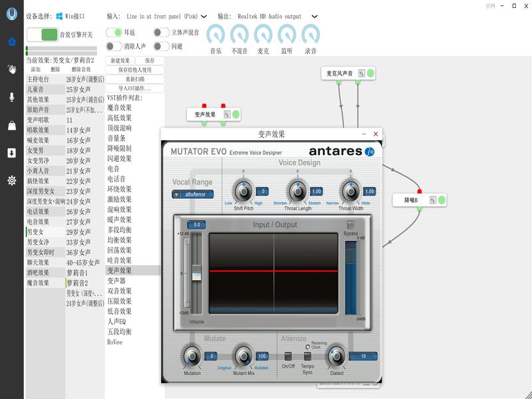
Task: Click the Mutation knob
Action: pyautogui.click(x=192, y=356)
